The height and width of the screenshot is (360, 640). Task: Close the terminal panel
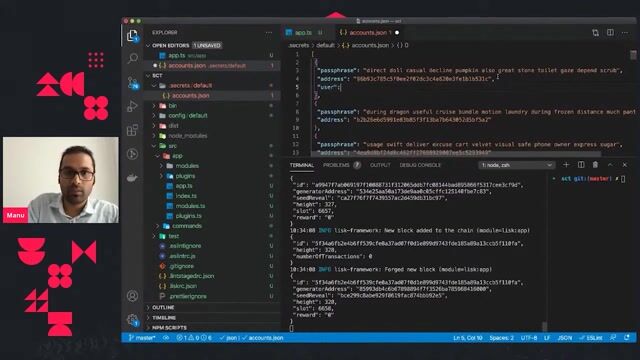click(x=625, y=165)
